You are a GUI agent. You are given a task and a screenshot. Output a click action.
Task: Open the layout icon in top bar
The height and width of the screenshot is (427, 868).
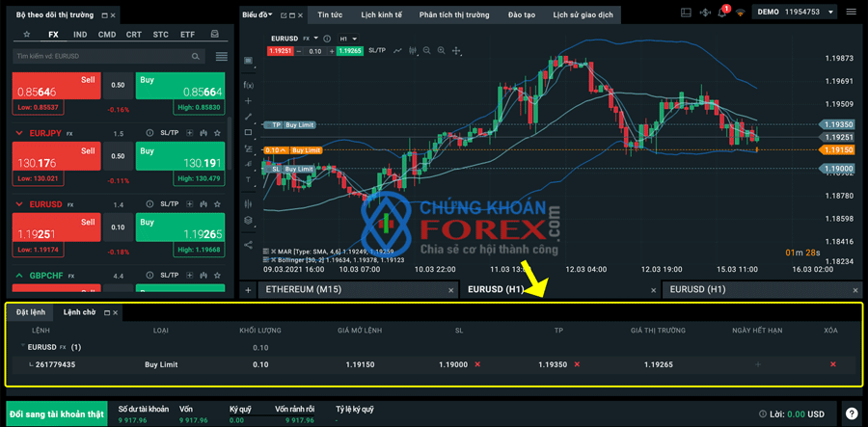click(687, 13)
